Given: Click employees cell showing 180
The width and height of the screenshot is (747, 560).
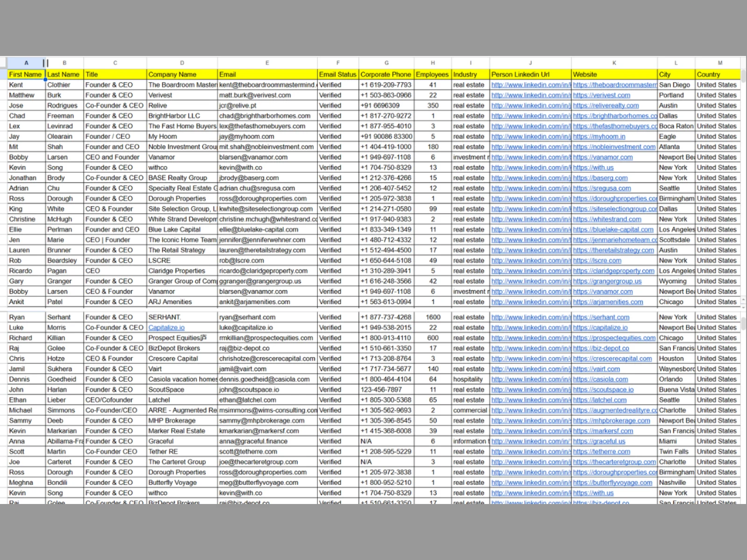Looking at the screenshot, I should pos(433,147).
